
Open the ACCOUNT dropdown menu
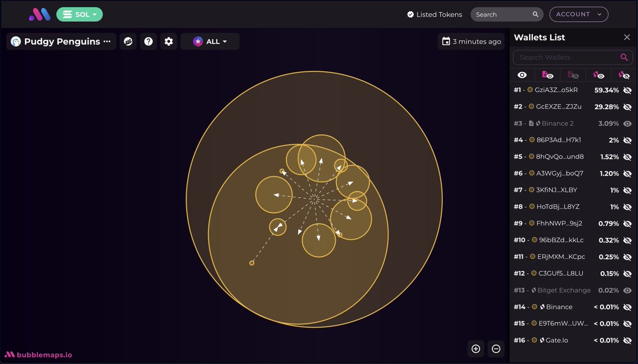(x=578, y=14)
